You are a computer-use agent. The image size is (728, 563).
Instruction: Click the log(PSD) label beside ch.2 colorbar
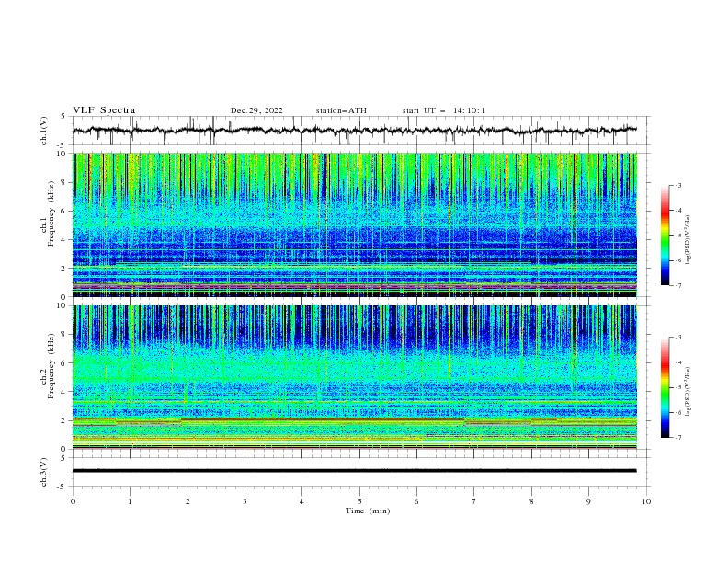[688, 392]
